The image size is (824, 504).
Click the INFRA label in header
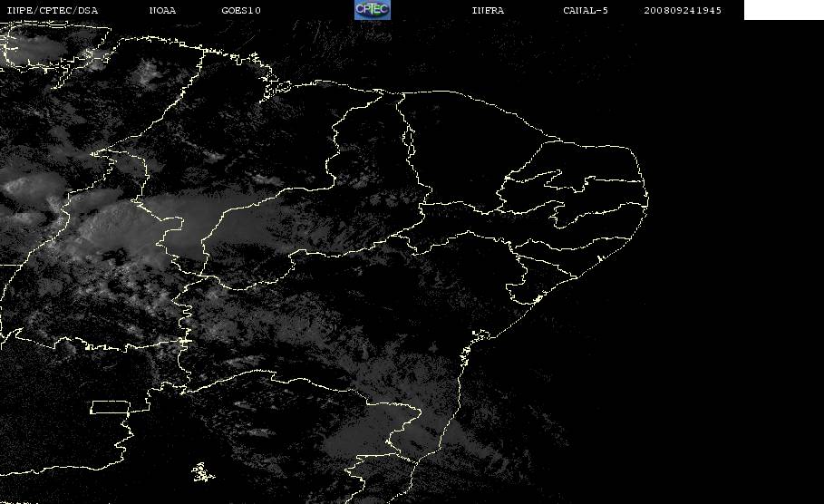tap(489, 11)
